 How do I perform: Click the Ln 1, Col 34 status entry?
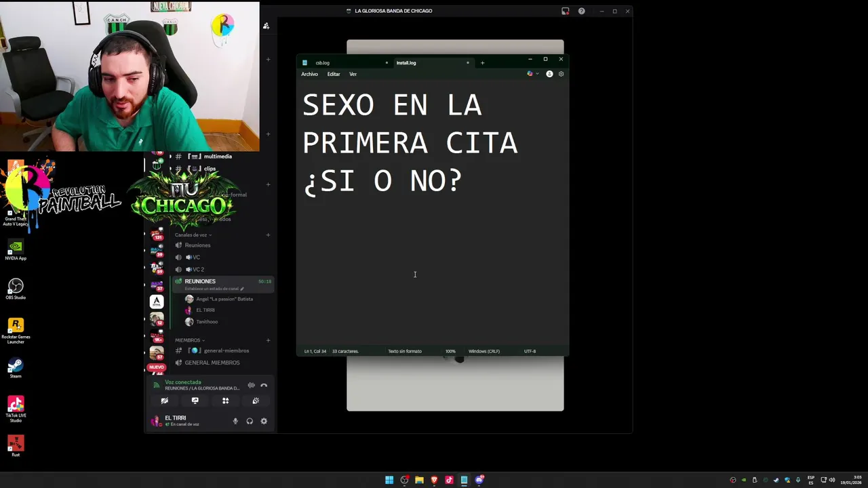(x=315, y=351)
